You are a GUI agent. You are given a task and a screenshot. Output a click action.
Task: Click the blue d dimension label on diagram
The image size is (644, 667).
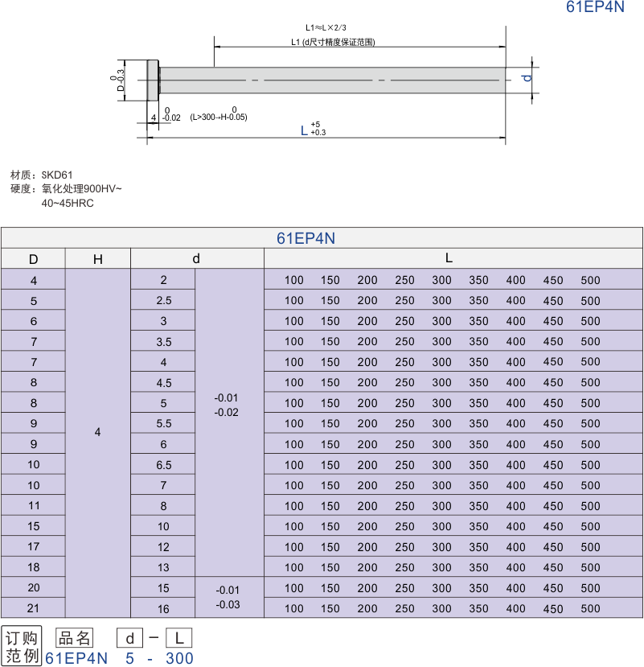[x=526, y=78]
